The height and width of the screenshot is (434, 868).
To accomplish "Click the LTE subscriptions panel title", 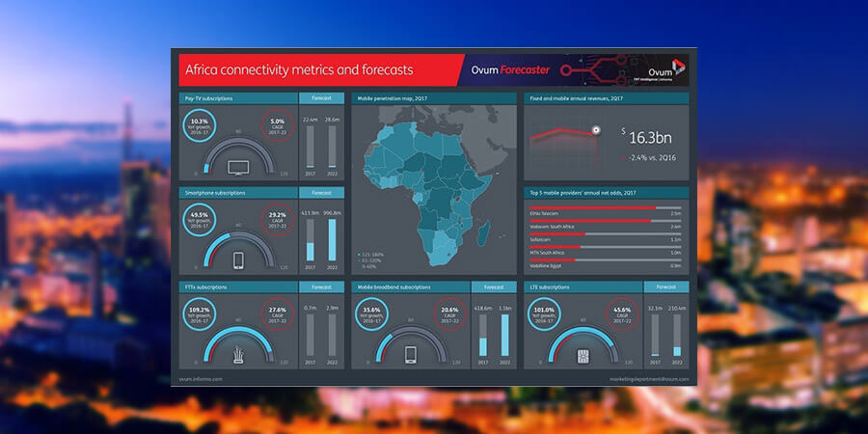I will 549,286.
